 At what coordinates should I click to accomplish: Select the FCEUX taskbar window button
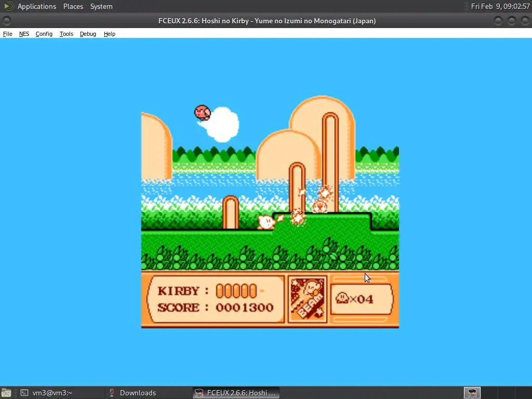click(236, 393)
